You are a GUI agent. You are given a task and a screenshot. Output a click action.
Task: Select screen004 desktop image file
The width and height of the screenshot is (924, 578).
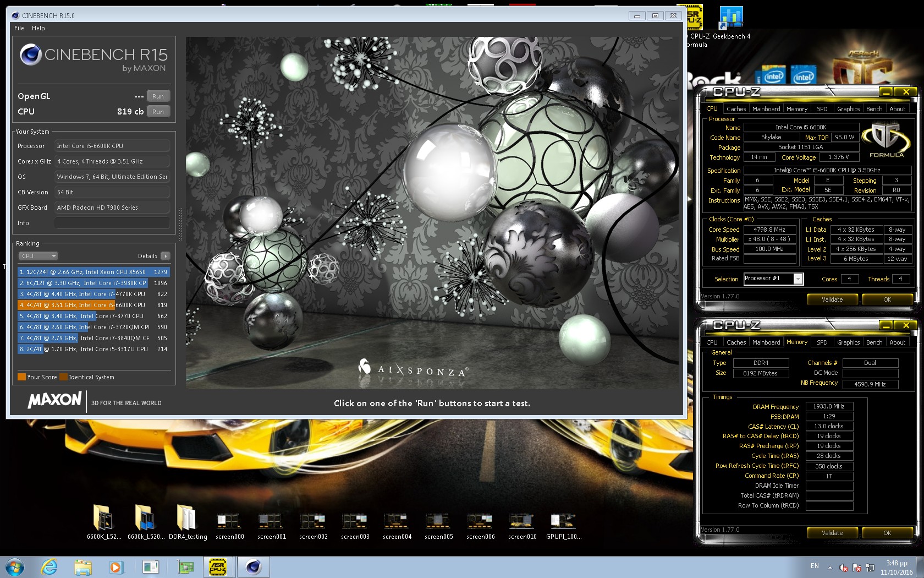click(397, 526)
